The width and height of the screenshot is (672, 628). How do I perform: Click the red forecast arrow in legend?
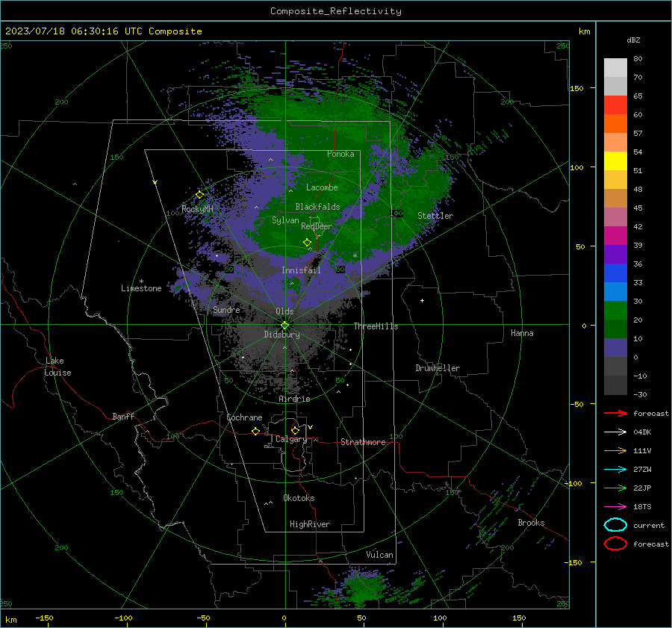[x=615, y=413]
